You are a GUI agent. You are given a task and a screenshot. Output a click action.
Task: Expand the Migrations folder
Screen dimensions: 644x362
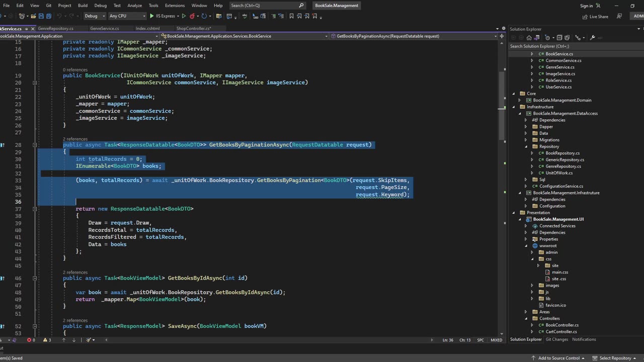click(x=526, y=140)
